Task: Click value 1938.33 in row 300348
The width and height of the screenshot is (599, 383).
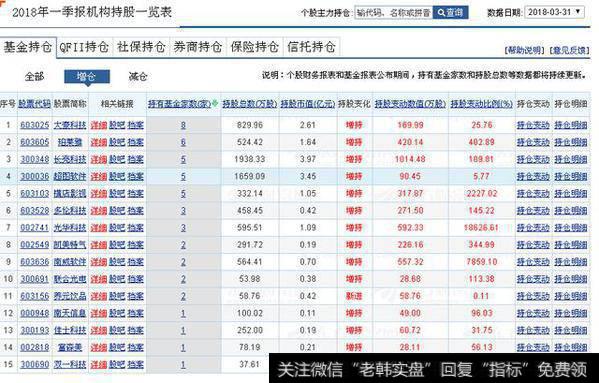Action: click(x=250, y=159)
